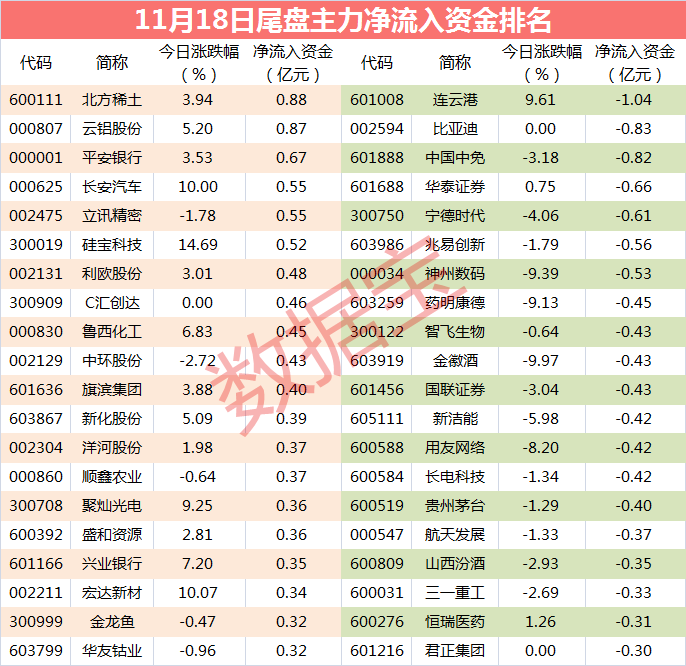Select the name 北方稀土
The width and height of the screenshot is (686, 666).
[112, 100]
